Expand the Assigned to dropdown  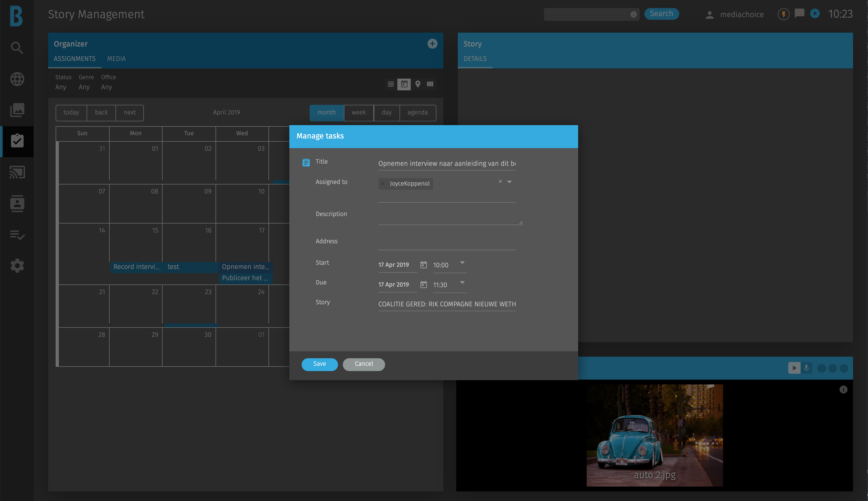click(509, 182)
